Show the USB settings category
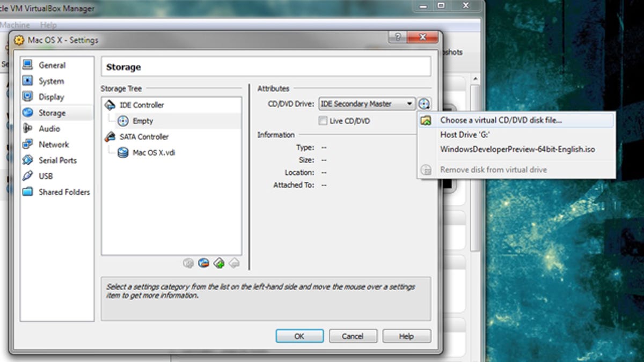The height and width of the screenshot is (362, 644). pyautogui.click(x=46, y=176)
